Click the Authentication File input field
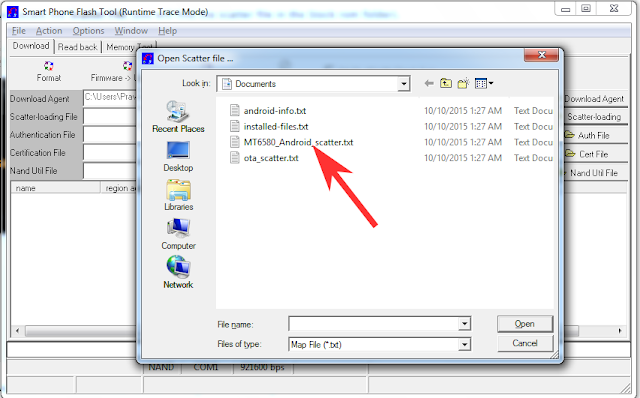Viewport: 640px width, 398px height. [x=110, y=135]
